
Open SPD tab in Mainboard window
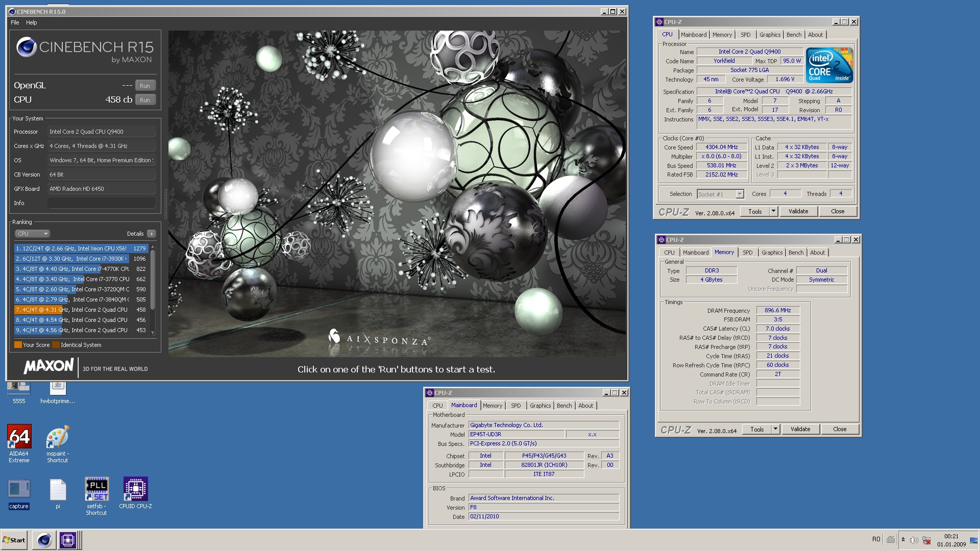(x=516, y=406)
